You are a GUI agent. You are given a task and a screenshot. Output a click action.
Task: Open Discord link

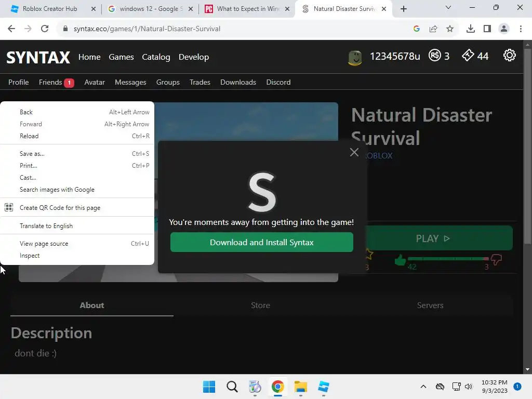click(x=278, y=82)
